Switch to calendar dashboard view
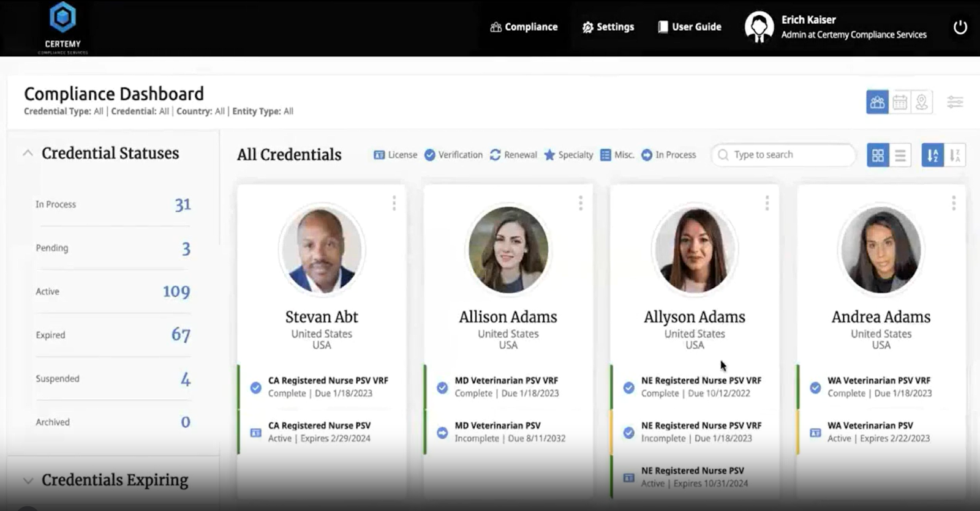 pyautogui.click(x=900, y=102)
